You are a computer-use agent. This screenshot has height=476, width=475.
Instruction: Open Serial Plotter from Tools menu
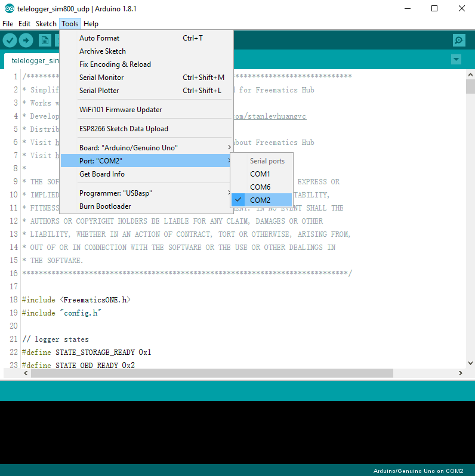(146, 90)
